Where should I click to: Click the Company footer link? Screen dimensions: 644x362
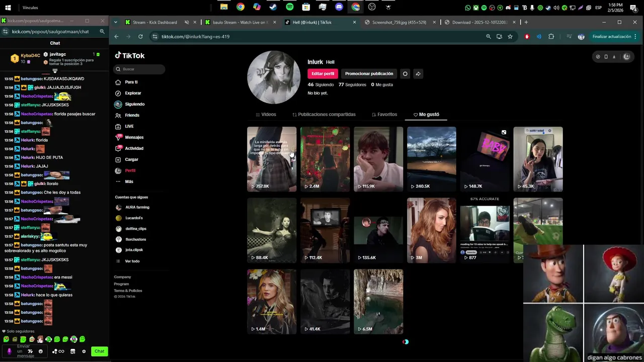pos(122,277)
